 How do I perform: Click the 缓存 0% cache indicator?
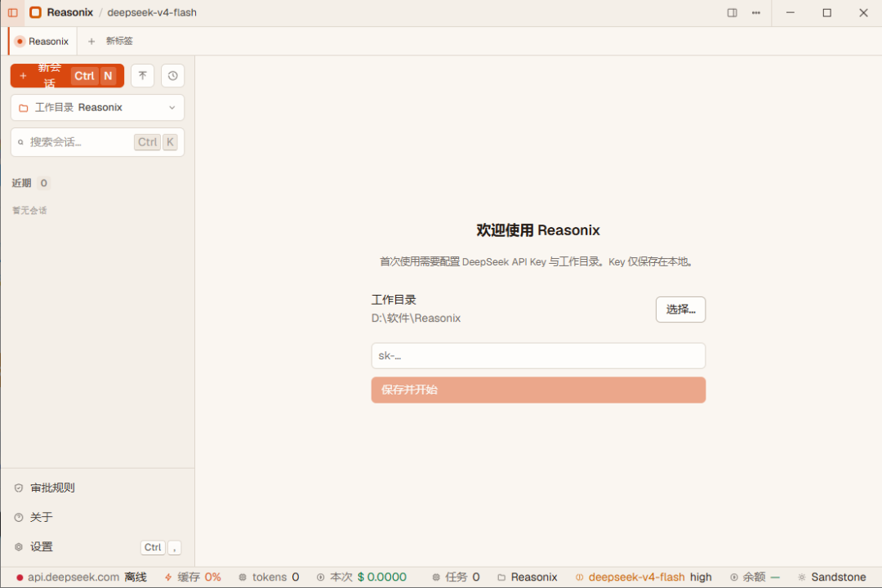click(x=193, y=577)
